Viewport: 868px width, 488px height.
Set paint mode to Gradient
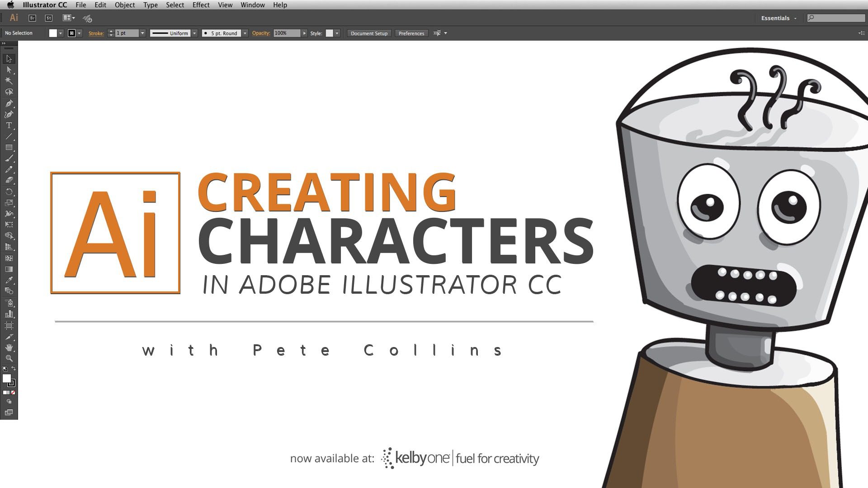click(9, 392)
